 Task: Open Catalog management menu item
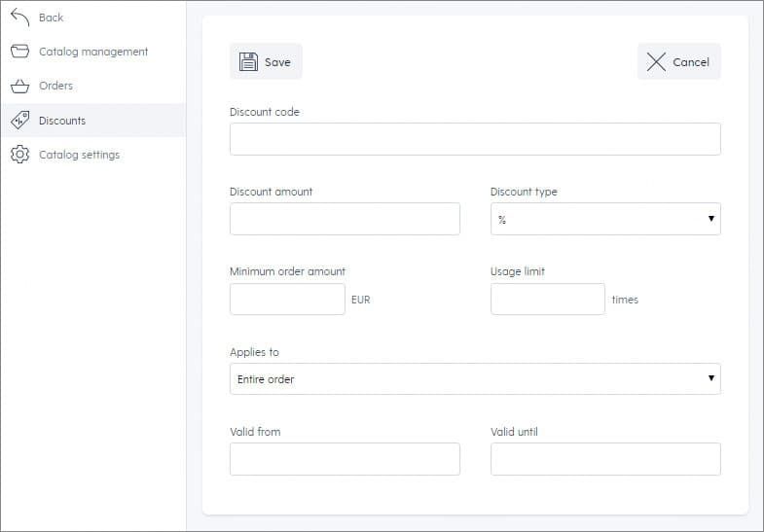tap(93, 52)
